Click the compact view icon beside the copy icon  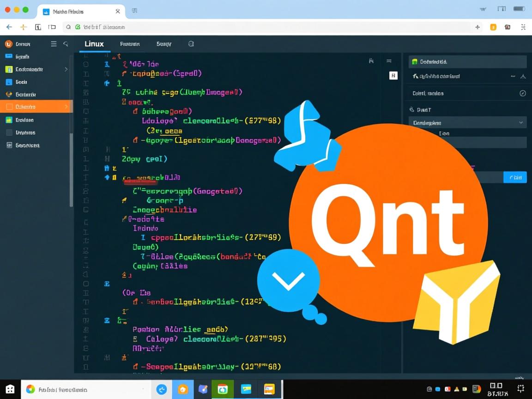click(x=389, y=60)
